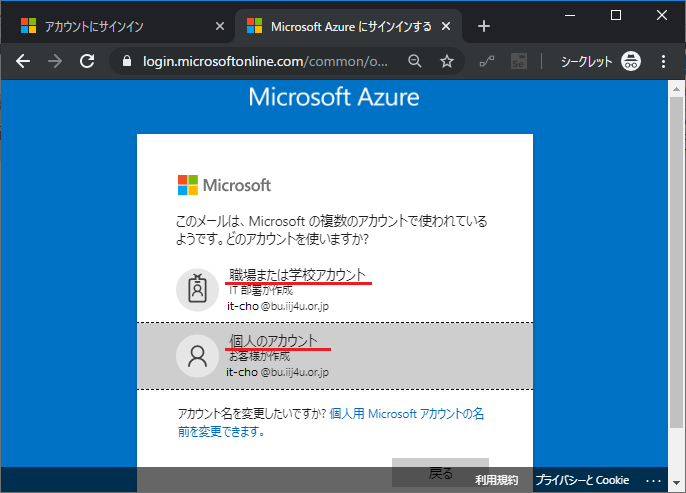Open 利用規約 terms link
686x493 pixels.
(497, 480)
